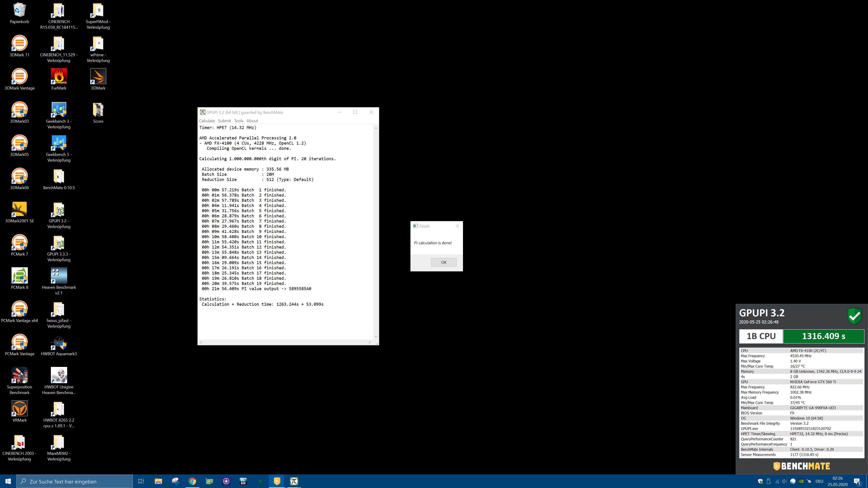Open the Wi-Fi network tray icon
The image size is (868, 488).
[777, 481]
